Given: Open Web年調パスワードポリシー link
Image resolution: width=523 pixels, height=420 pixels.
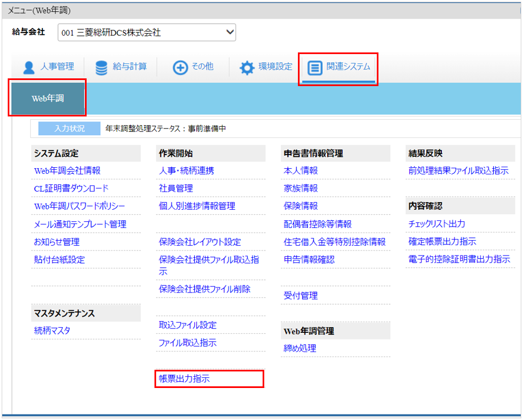Looking at the screenshot, I should click(79, 206).
